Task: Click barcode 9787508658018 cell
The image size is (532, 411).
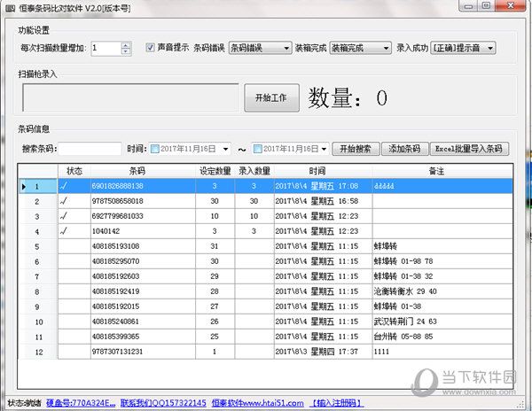Action: [143, 201]
